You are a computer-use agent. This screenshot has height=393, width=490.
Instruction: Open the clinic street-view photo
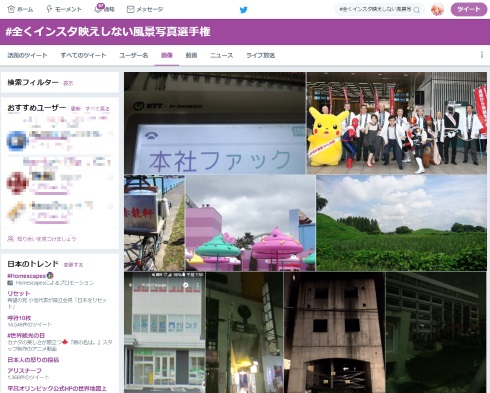click(165, 332)
